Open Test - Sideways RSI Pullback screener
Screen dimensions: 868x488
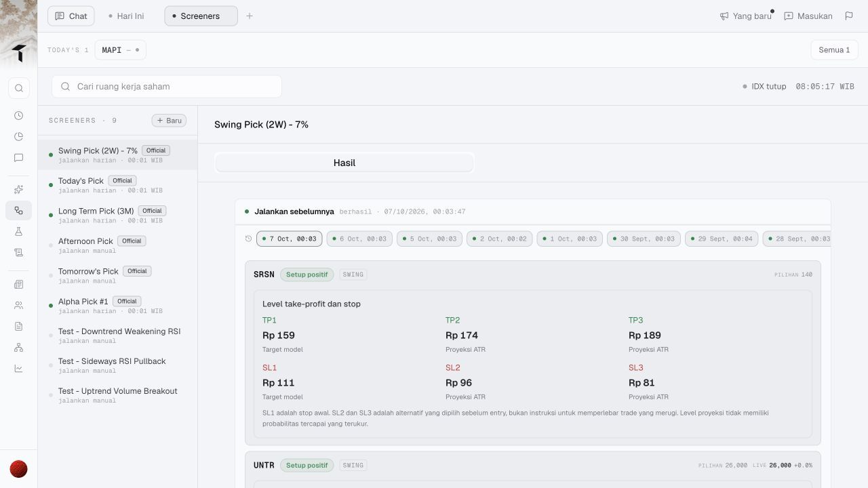[118, 365]
